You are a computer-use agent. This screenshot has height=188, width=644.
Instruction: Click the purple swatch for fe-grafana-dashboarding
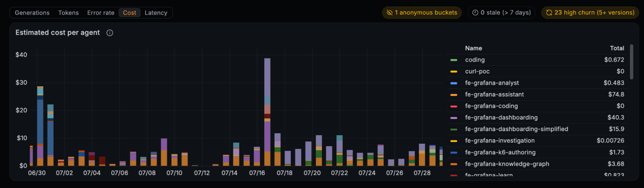pyautogui.click(x=454, y=118)
